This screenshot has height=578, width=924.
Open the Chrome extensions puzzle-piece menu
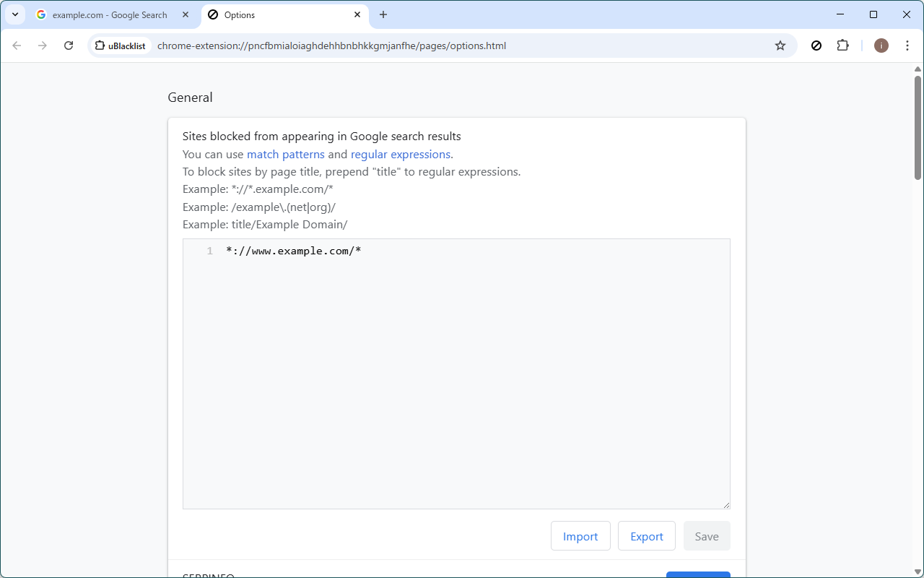click(842, 45)
